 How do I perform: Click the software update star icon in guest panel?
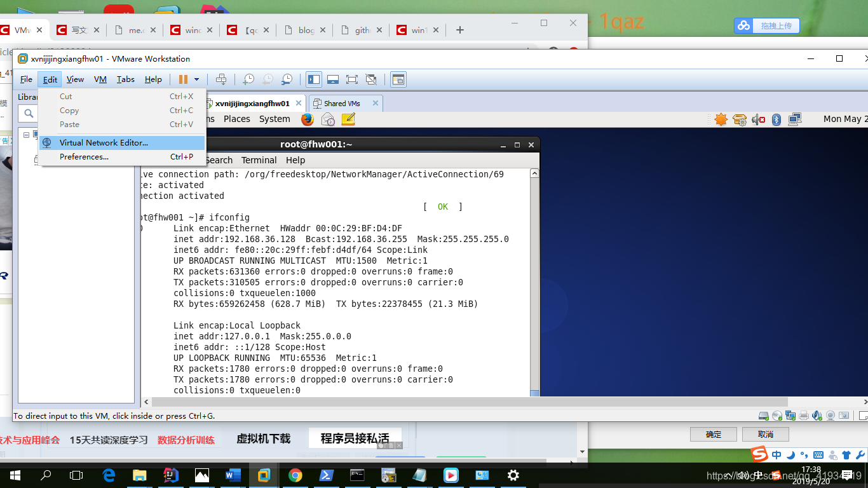point(721,119)
